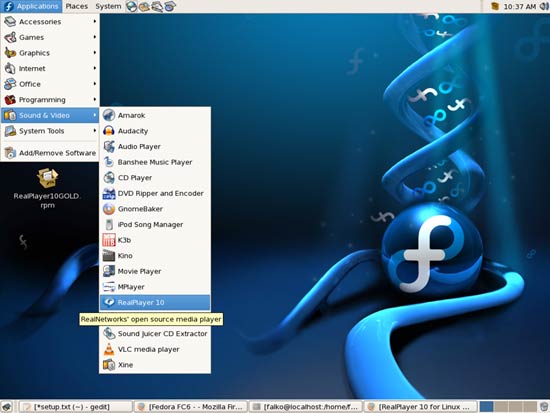
Task: Click the DVD Ripper and Encoder icon
Action: (x=109, y=193)
